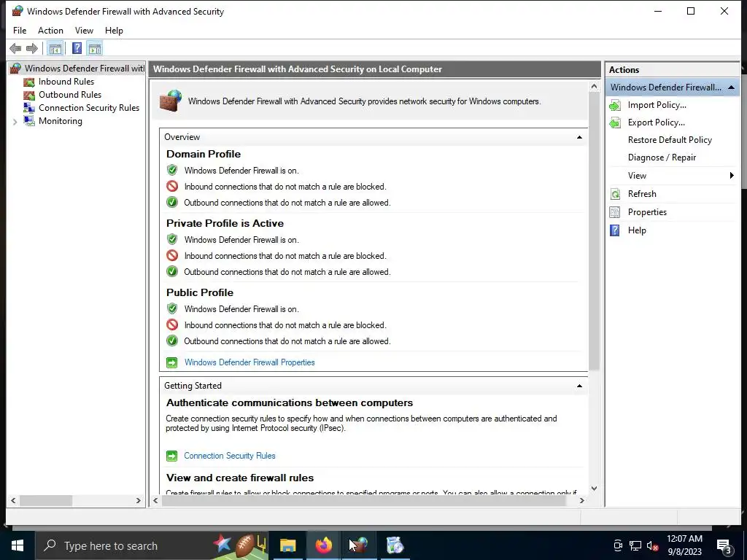The height and width of the screenshot is (560, 747).
Task: Click Refresh in the Actions pane
Action: pyautogui.click(x=642, y=194)
